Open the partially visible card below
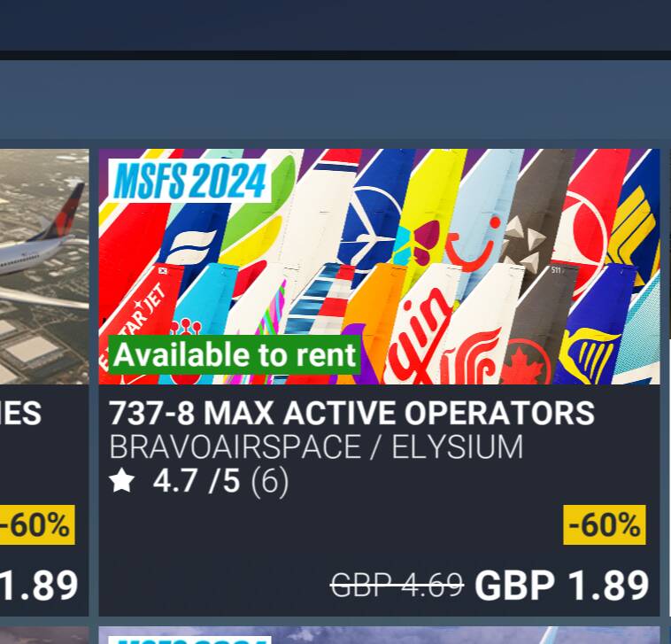This screenshot has height=644, width=671. click(379, 635)
